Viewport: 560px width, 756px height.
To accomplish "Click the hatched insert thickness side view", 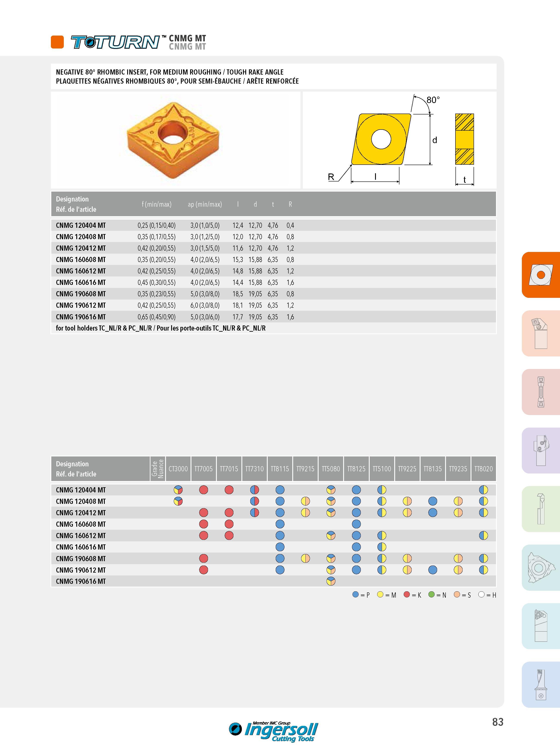I will [465, 139].
